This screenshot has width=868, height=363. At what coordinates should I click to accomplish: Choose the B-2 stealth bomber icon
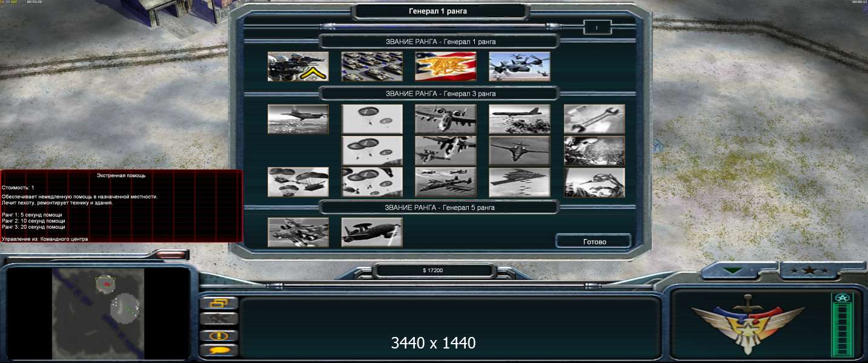pyautogui.click(x=520, y=182)
